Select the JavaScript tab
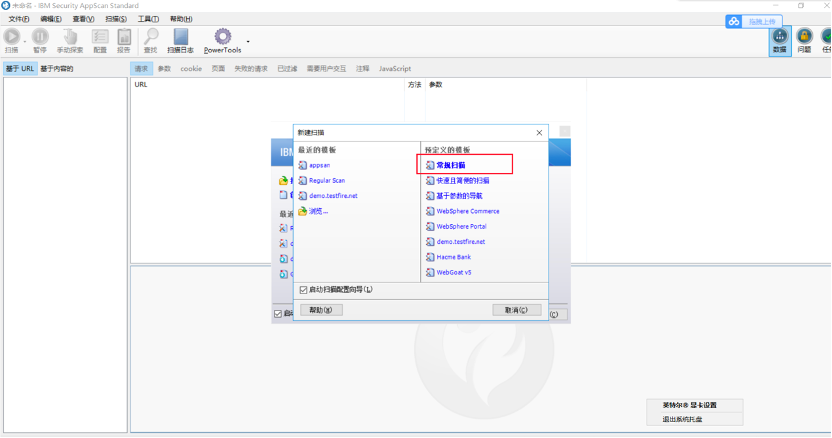This screenshot has width=832, height=438. click(x=395, y=68)
